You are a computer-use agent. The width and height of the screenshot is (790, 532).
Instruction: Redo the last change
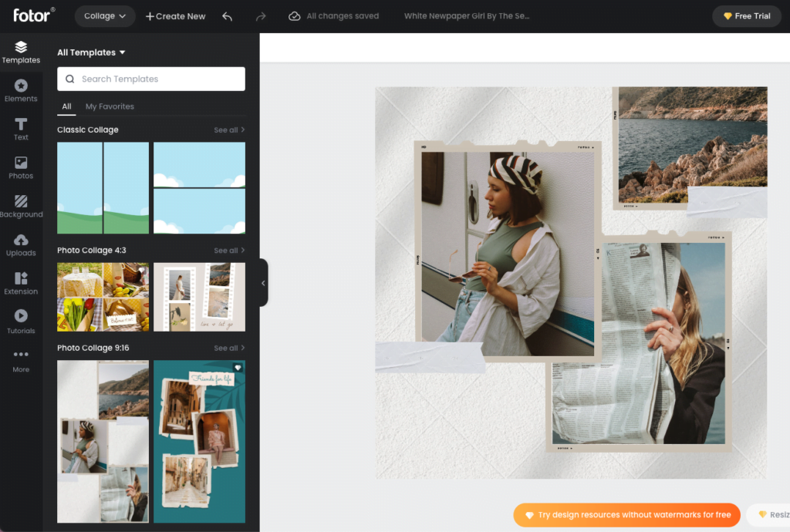coord(260,15)
